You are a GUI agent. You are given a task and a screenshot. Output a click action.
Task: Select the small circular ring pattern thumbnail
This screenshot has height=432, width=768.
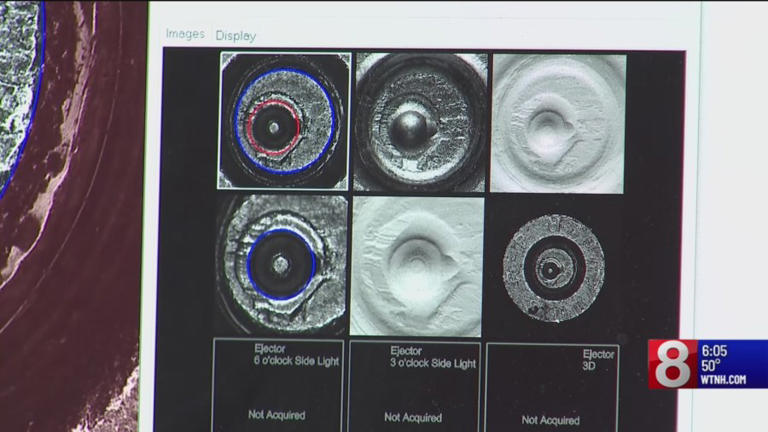[x=553, y=267]
